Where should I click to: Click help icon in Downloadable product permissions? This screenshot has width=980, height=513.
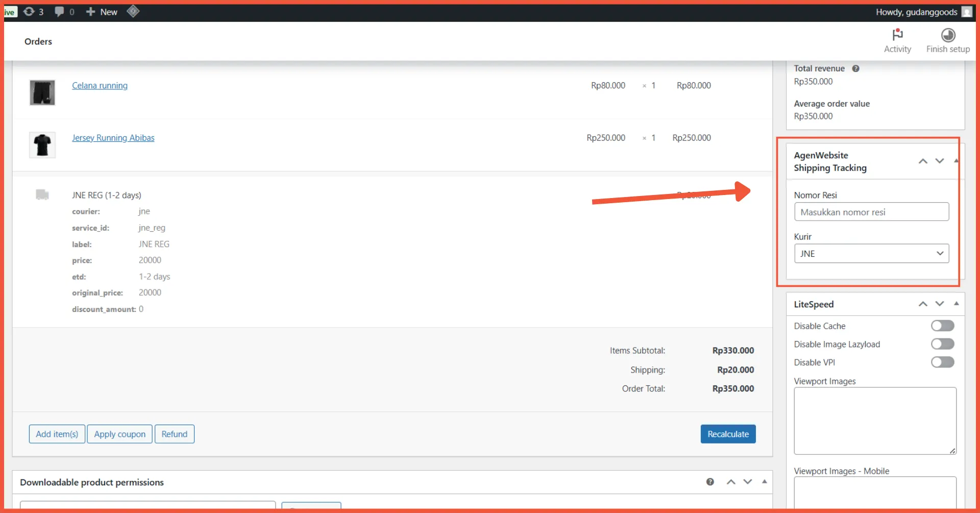click(710, 482)
